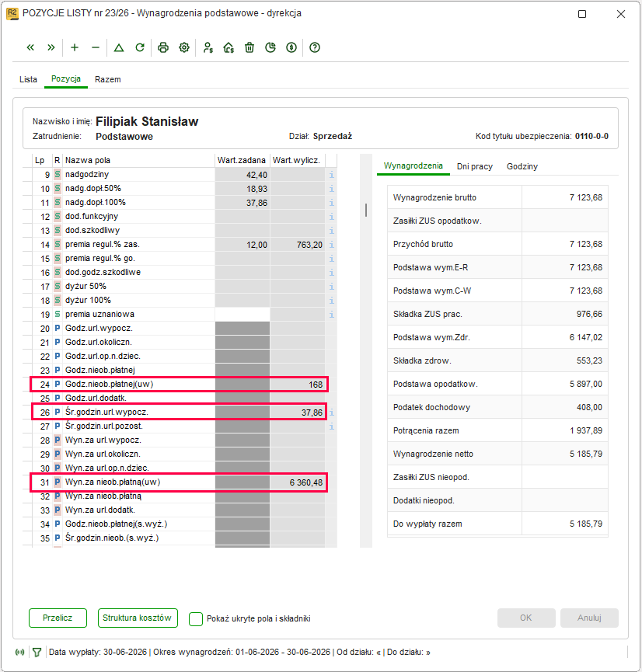Click the Składka zdrow. value 553,23

point(589,360)
